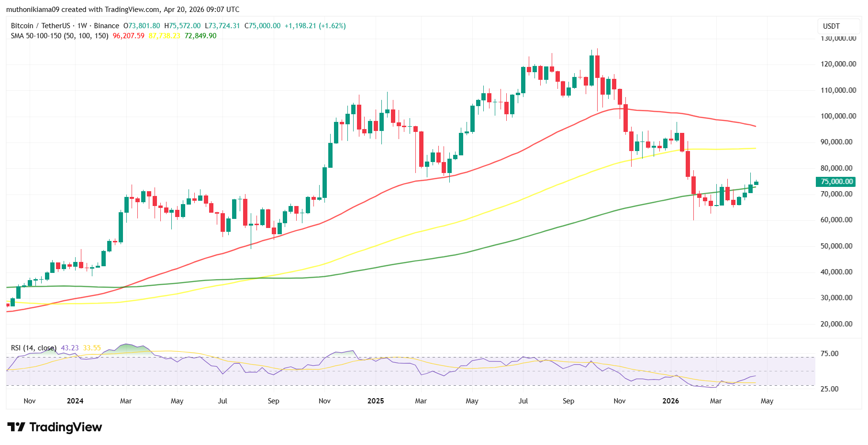The height and width of the screenshot is (445, 868).
Task: Click the RSI value 43.23
Action: coord(69,347)
